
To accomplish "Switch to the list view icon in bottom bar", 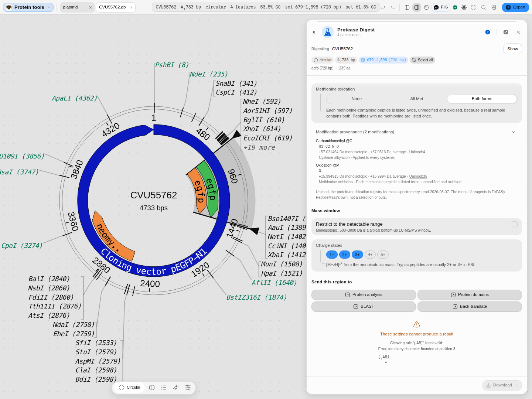I will (164, 388).
